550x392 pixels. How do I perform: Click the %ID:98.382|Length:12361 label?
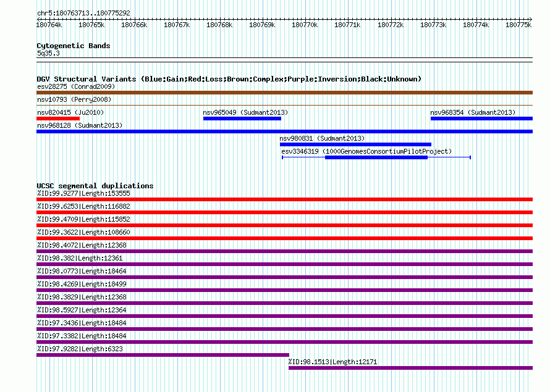tap(80, 258)
